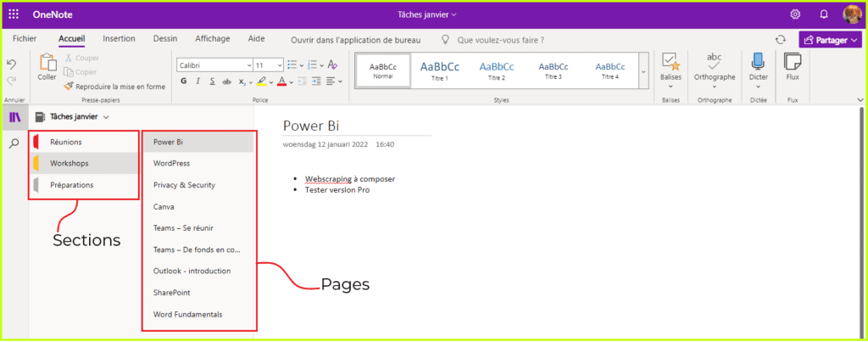Redo the last action
This screenshot has width=868, height=342.
(11, 81)
